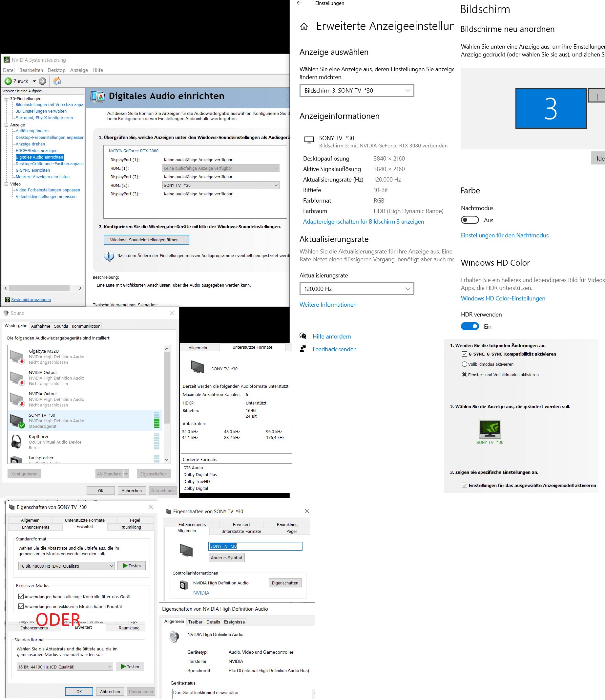The image size is (605, 700).
Task: Toggle Anwendungen haben alleinige Kontrolle checkbox
Action: (x=21, y=597)
